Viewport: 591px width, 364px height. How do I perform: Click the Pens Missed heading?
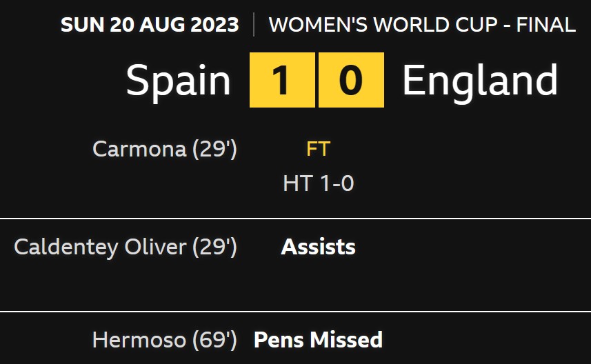319,339
